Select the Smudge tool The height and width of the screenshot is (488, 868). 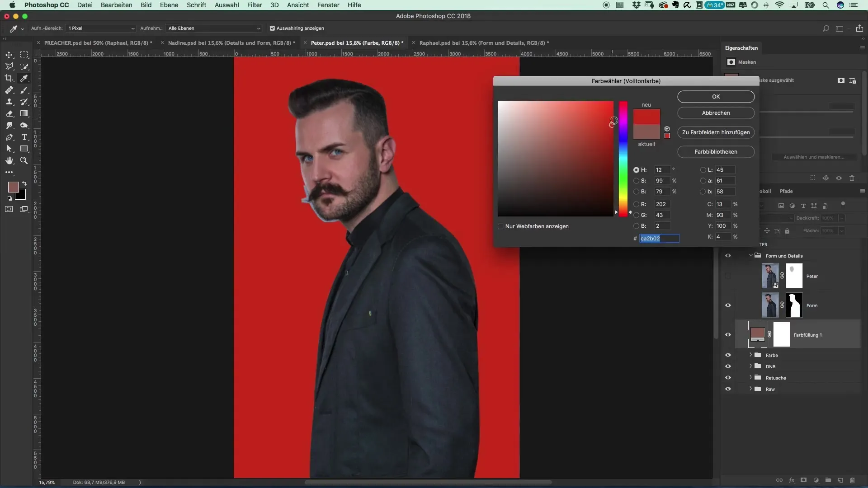tap(9, 126)
